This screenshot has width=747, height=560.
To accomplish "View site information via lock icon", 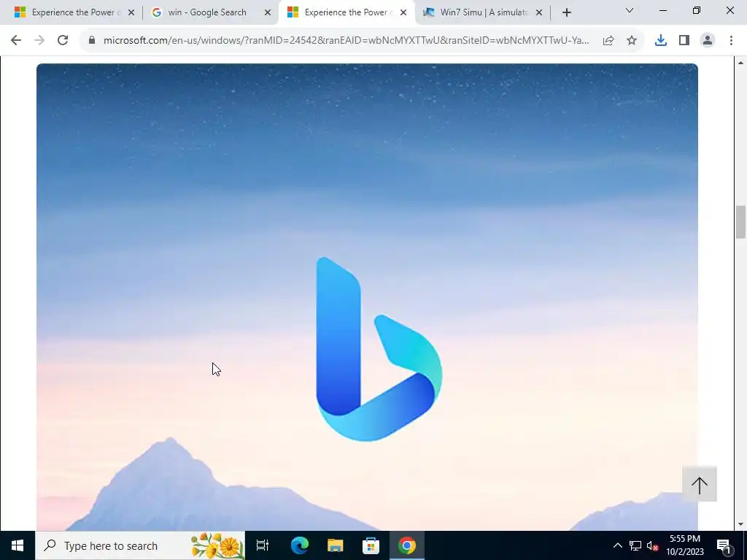I will pos(92,41).
